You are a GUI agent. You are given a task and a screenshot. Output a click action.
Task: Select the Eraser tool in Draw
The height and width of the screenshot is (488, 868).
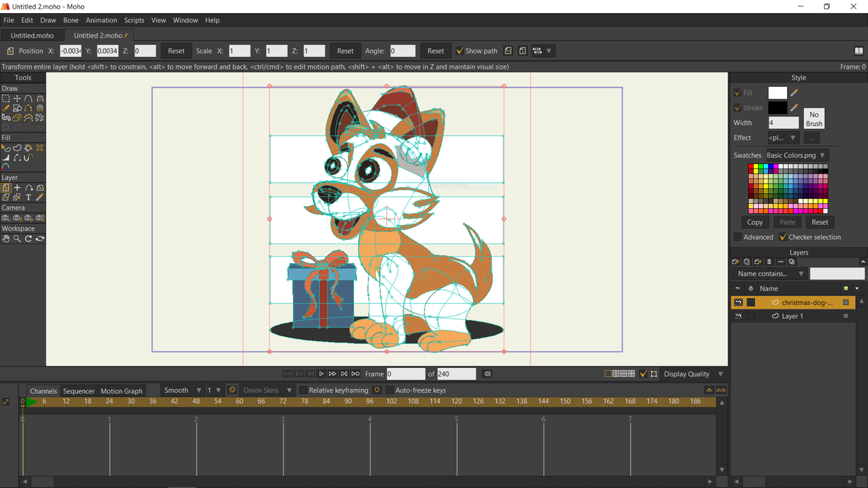pyautogui.click(x=17, y=118)
